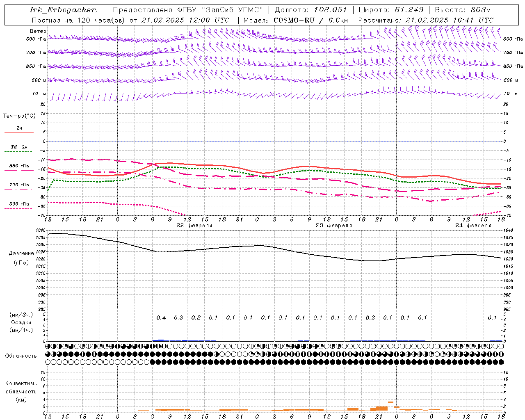
Task: Click the "Широта: 61.249" header field
Action: (391, 10)
